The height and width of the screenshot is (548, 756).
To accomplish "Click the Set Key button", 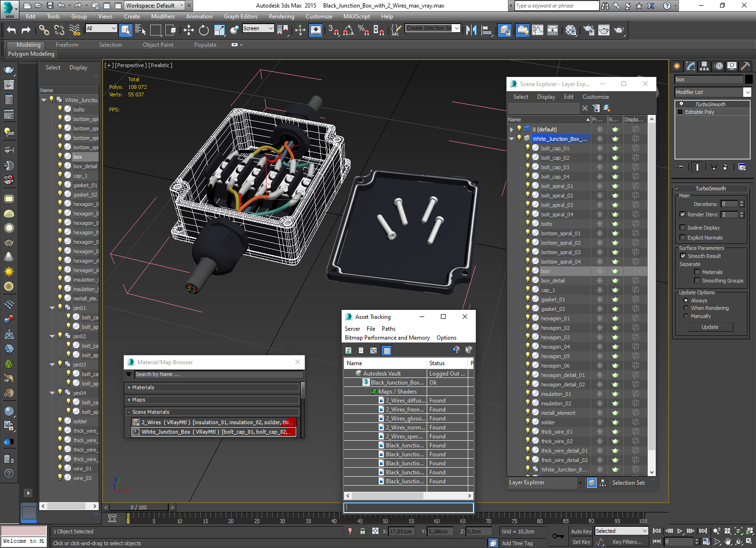I will 581,542.
